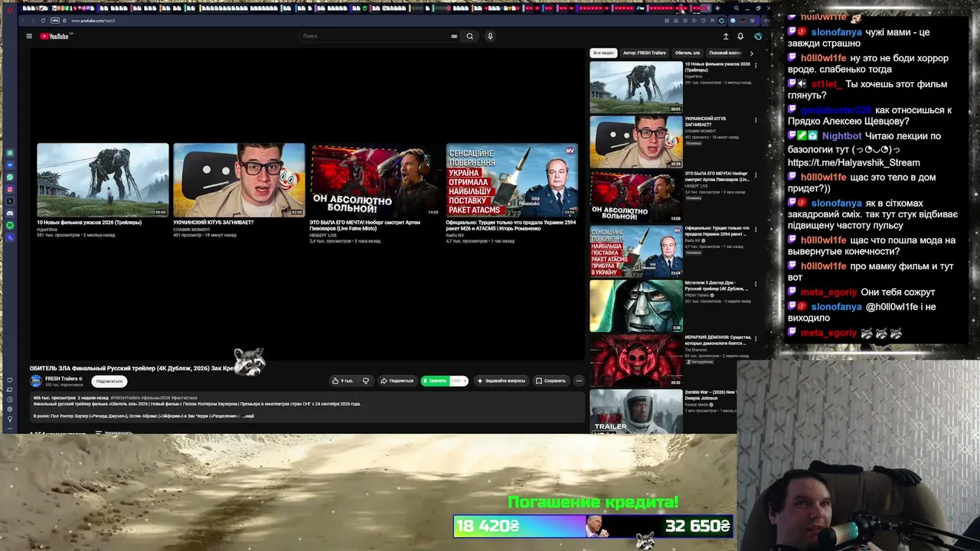Open sidebar thumbnail of 'Zombie War' trailer
Image resolution: width=980 pixels, height=551 pixels.
click(635, 412)
